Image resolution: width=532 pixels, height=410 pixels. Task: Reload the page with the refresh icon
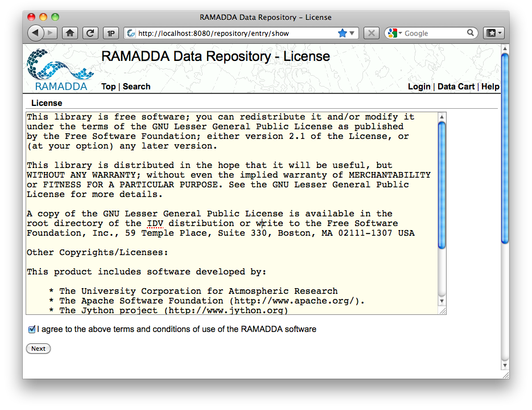[x=90, y=33]
